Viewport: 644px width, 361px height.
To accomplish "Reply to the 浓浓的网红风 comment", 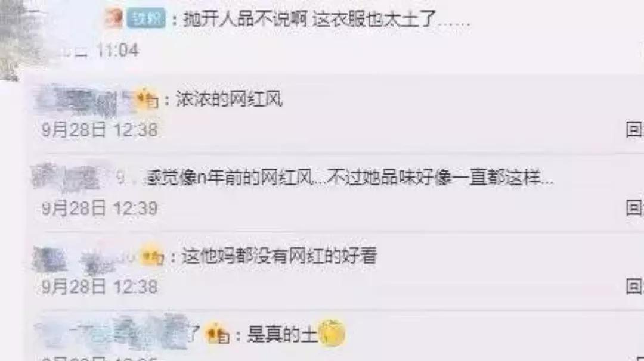I will pyautogui.click(x=634, y=130).
